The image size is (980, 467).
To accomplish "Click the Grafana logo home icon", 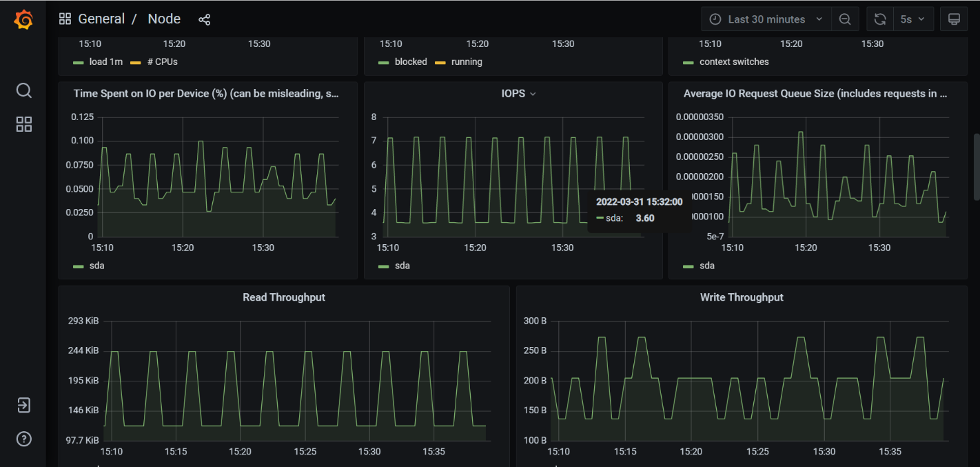I will 23,19.
